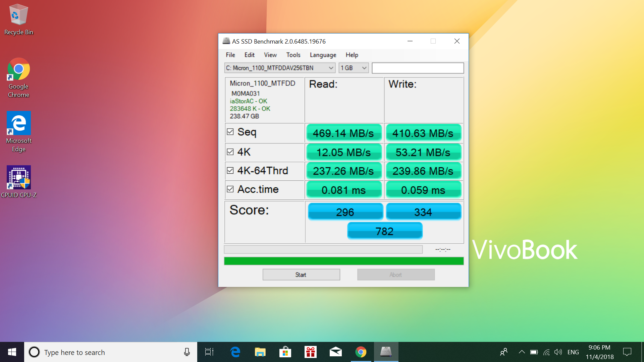Viewport: 644px width, 362px height.
Task: Open the red gift app on taskbar
Action: [311, 352]
